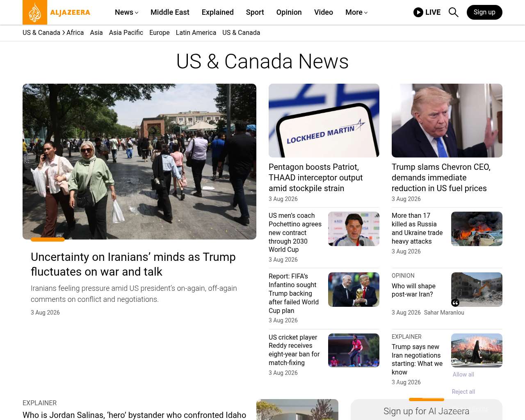This screenshot has height=420, width=525.
Task: Click the 'Iranians feeling pressure' summary text
Action: click(x=134, y=294)
